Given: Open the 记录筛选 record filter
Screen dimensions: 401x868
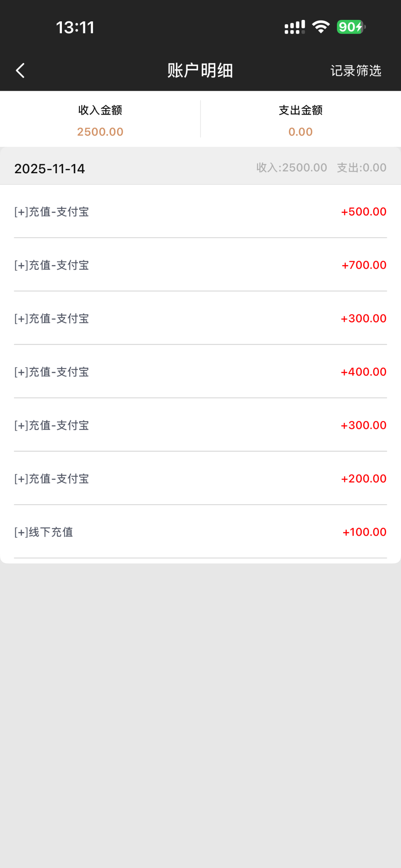Looking at the screenshot, I should (x=355, y=71).
